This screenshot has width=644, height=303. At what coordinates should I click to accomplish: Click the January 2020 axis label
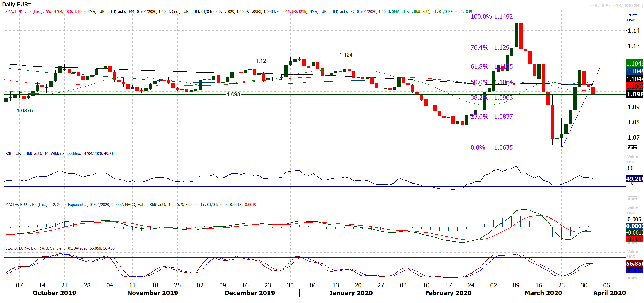point(351,293)
